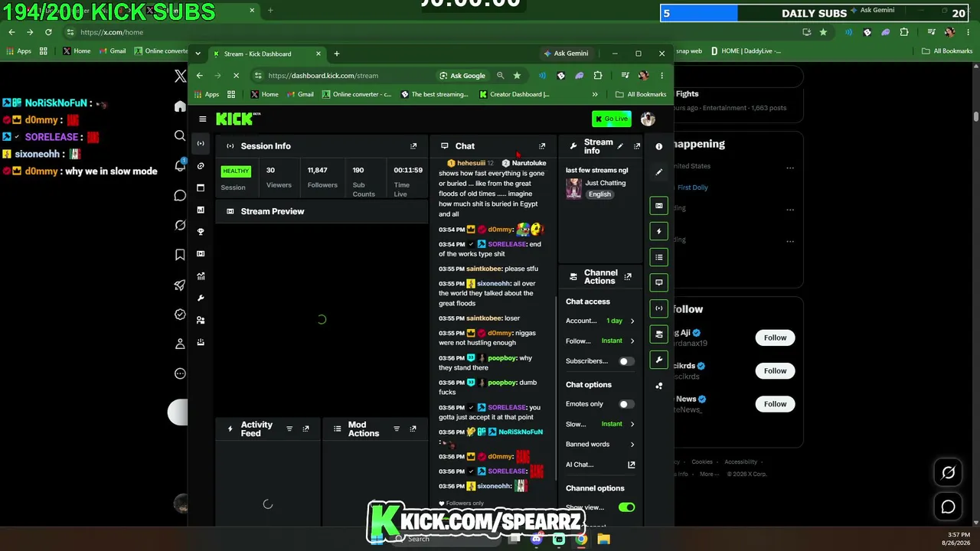
Task: Toggle chat widget in right rail
Action: [x=658, y=282]
